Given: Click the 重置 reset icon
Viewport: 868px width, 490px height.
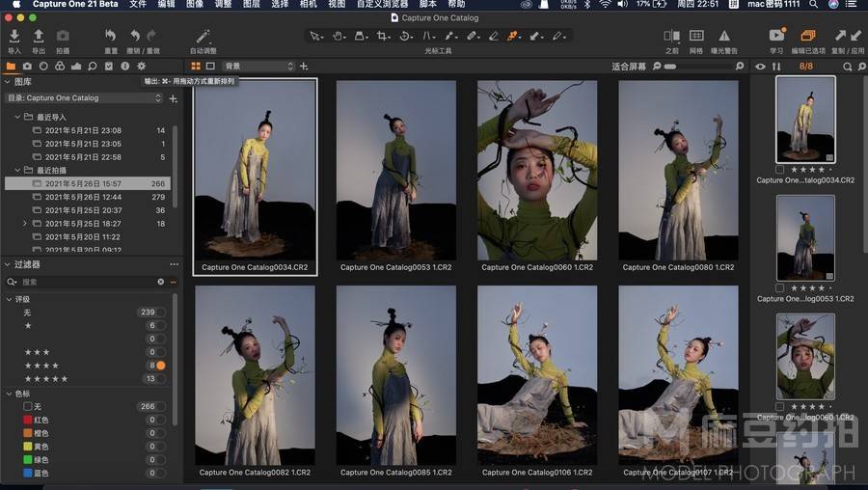Looking at the screenshot, I should [x=111, y=36].
